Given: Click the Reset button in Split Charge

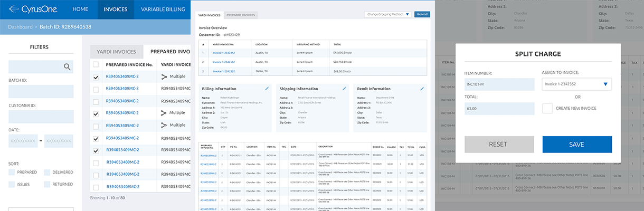Looking at the screenshot, I should 499,145.
